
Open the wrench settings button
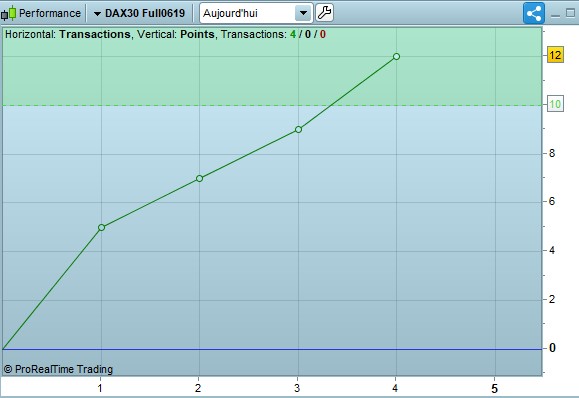(325, 13)
